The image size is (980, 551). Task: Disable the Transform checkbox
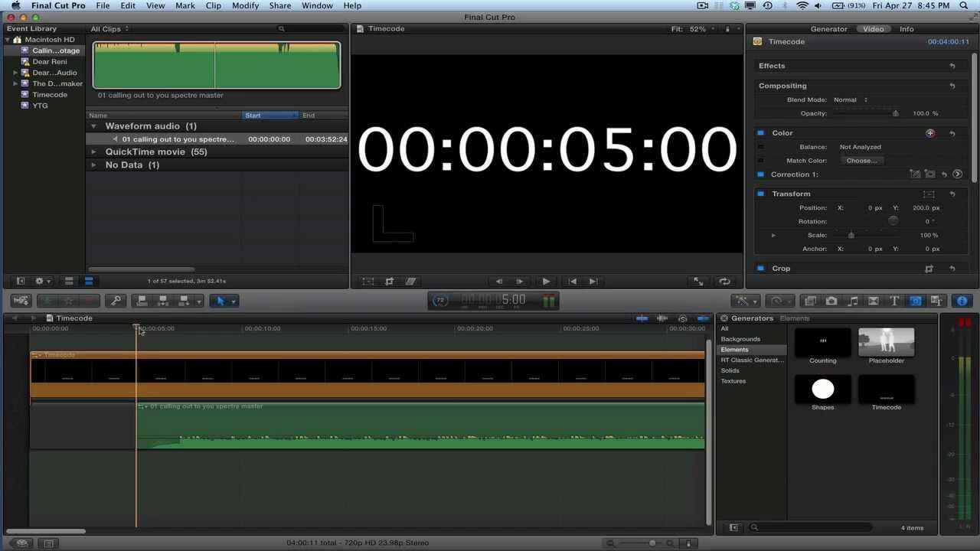[760, 194]
